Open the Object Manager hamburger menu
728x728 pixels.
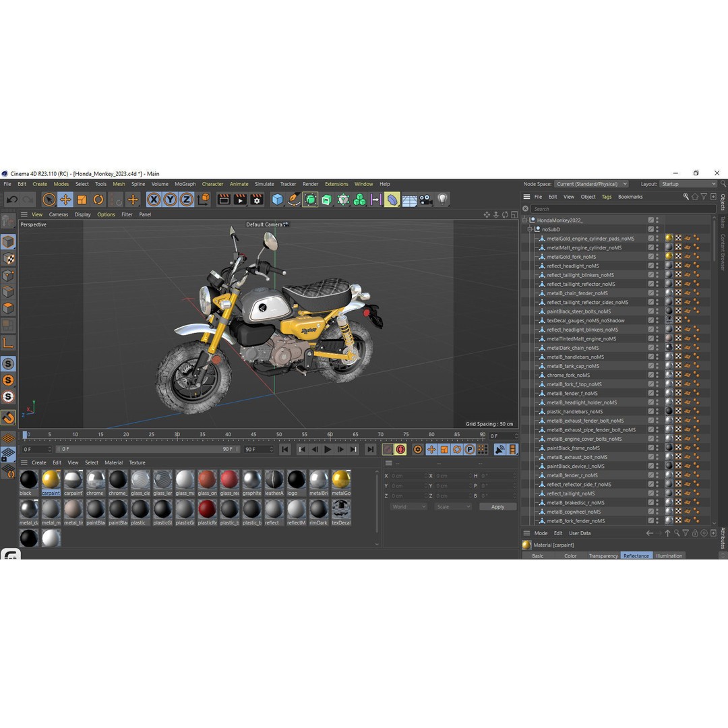526,197
